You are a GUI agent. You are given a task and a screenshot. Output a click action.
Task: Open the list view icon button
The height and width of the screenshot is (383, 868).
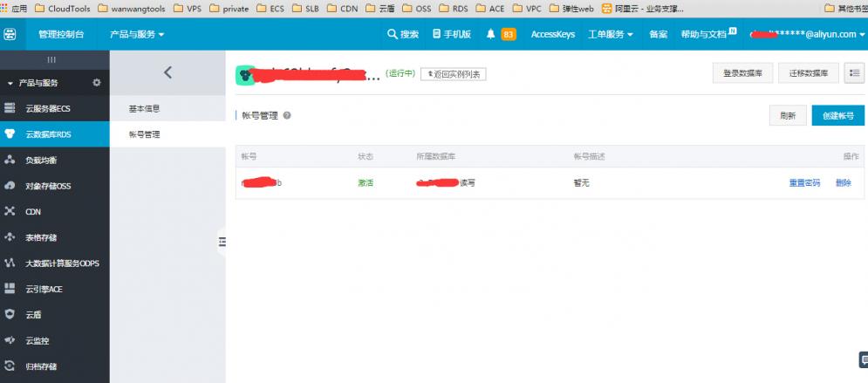point(854,73)
